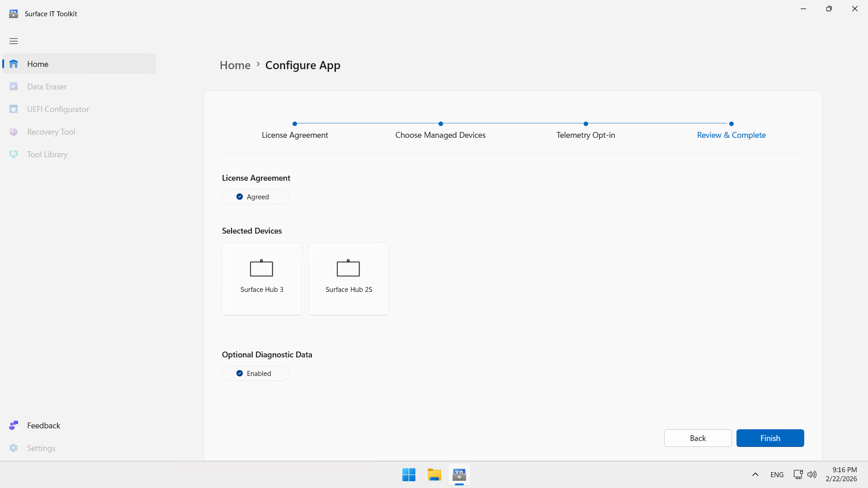Expand the system tray hidden icons chevron

click(755, 474)
